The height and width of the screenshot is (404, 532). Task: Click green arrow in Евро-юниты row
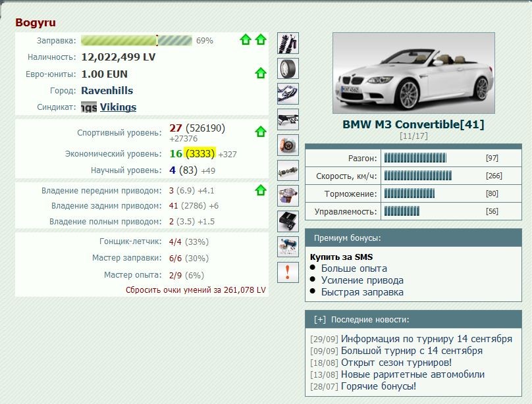[261, 73]
